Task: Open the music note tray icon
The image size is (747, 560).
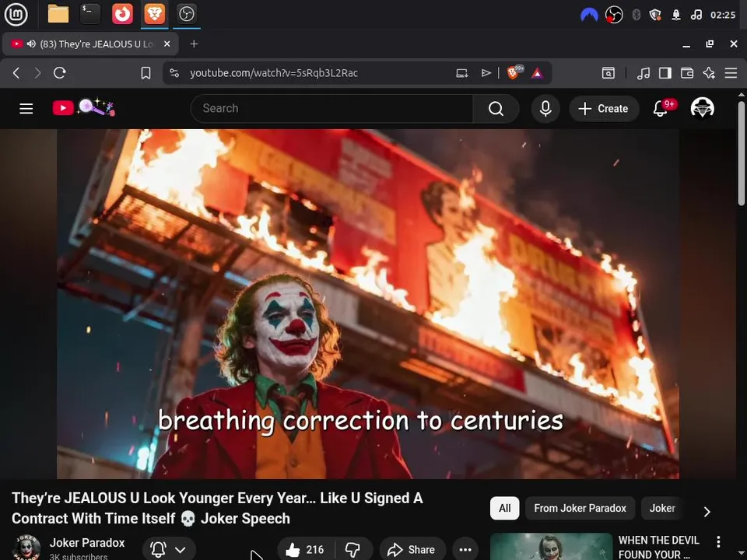Action: 696,15
